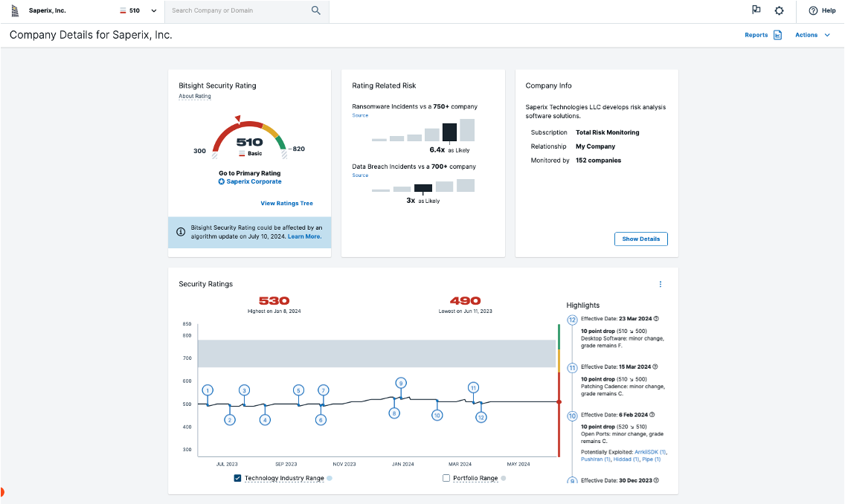The image size is (845, 504).
Task: Select chart event marker 7
Action: 323,390
